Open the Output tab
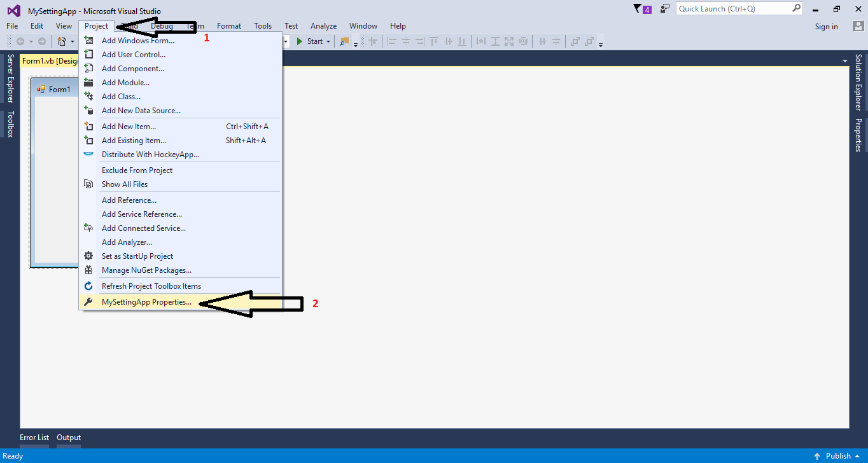868x463 pixels. tap(69, 438)
